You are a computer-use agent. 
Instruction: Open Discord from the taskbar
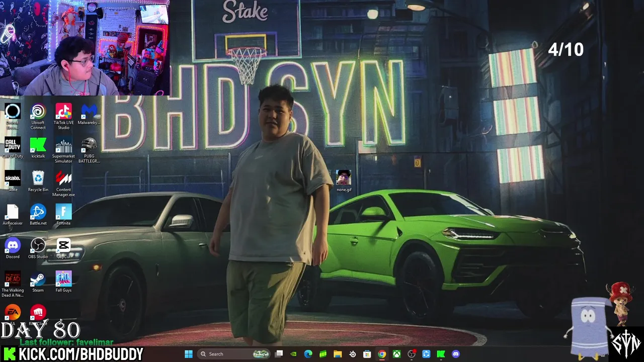[456, 354]
